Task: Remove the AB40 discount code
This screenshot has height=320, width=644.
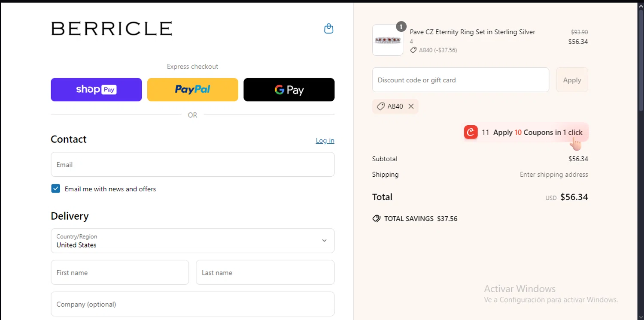Action: [411, 106]
